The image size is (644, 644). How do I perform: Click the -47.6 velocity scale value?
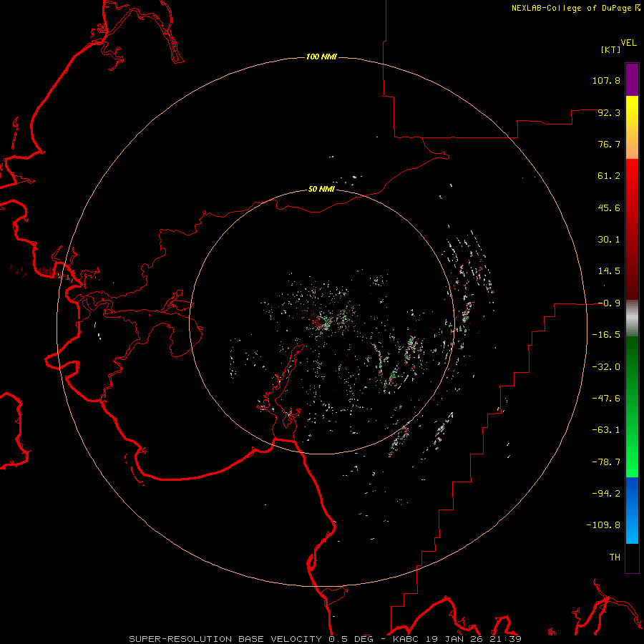606,399
